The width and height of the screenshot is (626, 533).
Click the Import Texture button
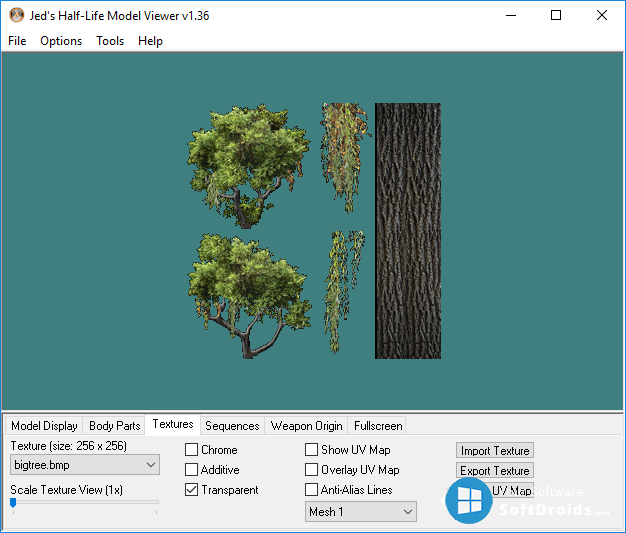pos(495,450)
